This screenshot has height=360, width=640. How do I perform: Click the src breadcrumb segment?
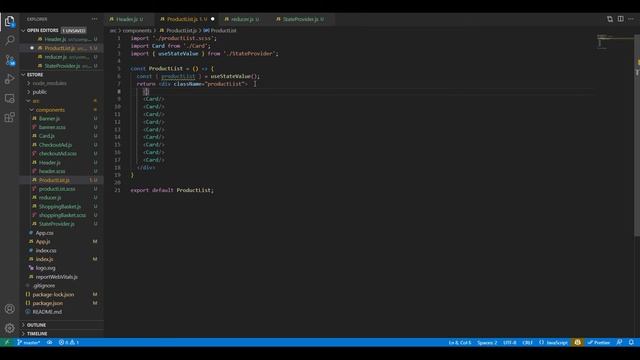click(113, 31)
